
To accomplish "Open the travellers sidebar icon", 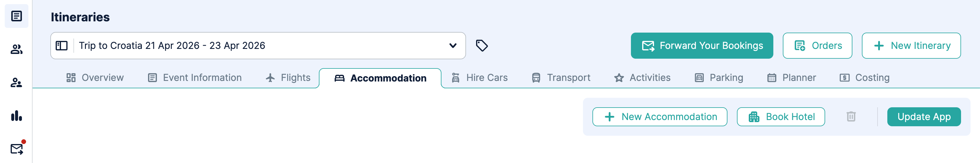I will (x=16, y=82).
